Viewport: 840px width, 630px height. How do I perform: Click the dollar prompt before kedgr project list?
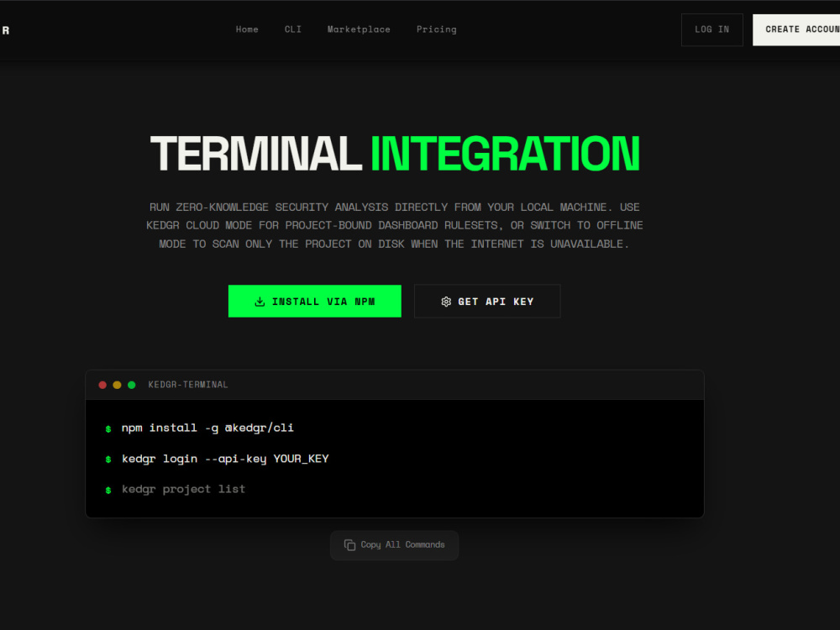pos(108,490)
